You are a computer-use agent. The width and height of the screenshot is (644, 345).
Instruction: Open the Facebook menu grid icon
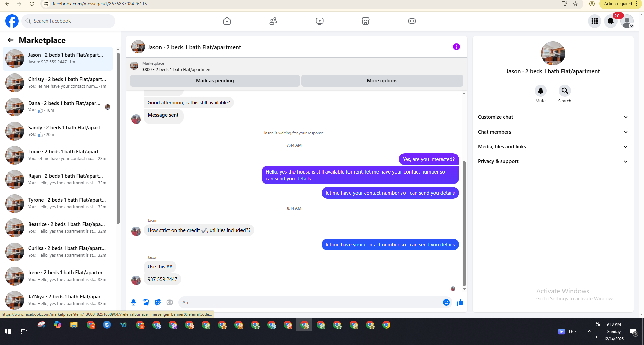point(595,21)
